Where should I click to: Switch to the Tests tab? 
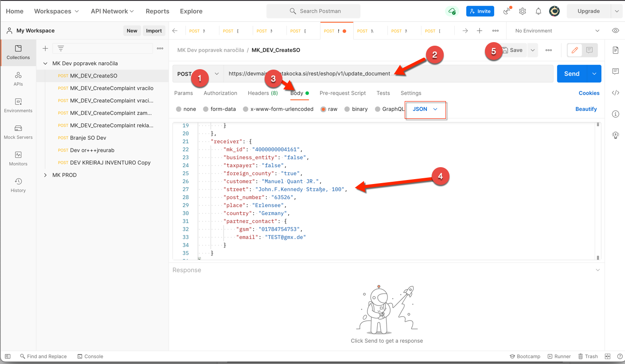pyautogui.click(x=383, y=93)
